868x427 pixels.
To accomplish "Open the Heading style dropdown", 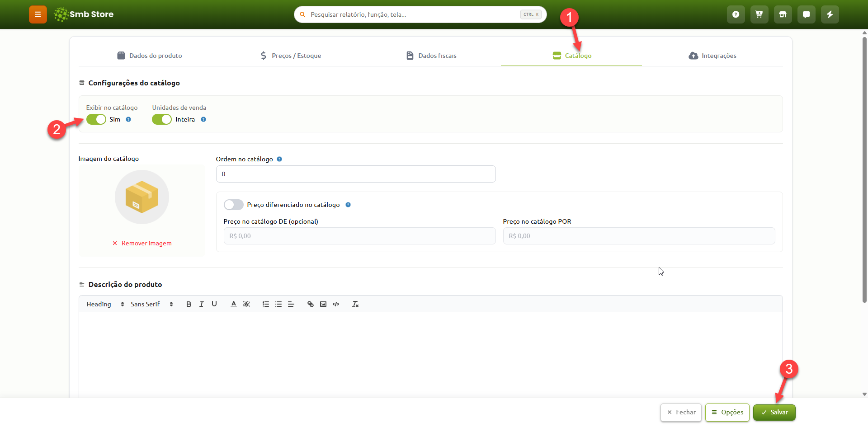I will [x=105, y=304].
